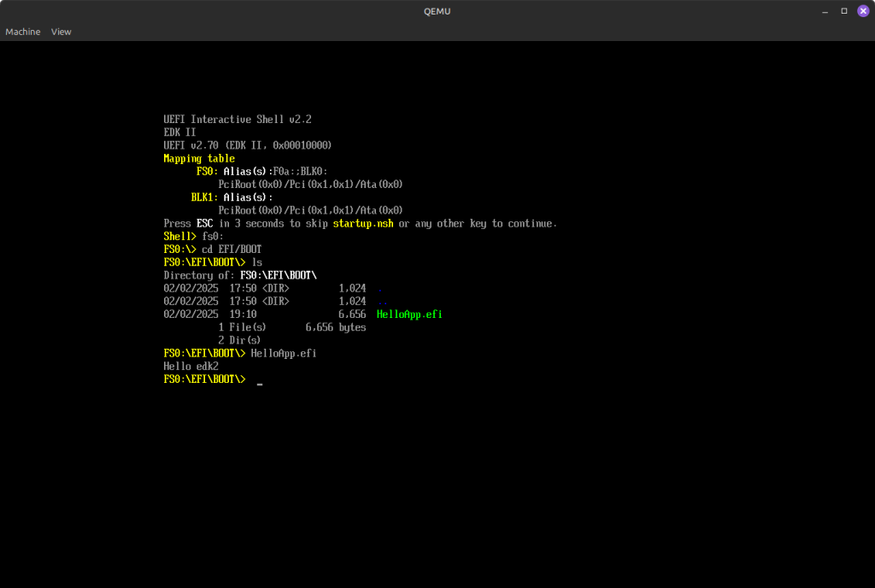This screenshot has width=875, height=588.
Task: Click the QEMU title in title bar
Action: [x=437, y=10]
